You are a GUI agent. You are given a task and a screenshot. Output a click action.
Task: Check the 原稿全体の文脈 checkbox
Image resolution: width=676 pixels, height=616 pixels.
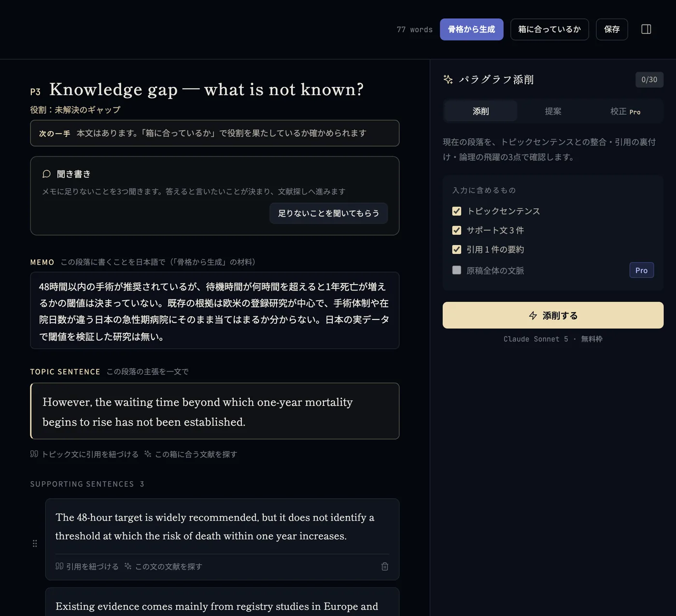457,270
